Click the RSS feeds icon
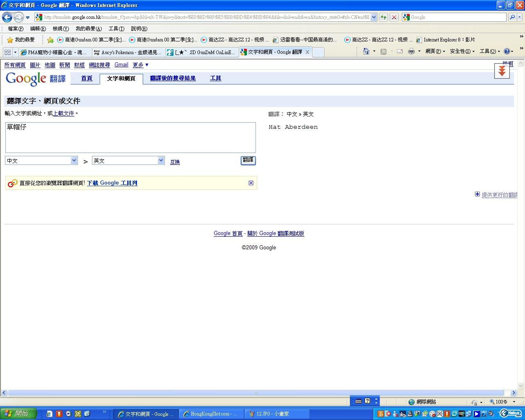The image size is (525, 420). pyautogui.click(x=383, y=51)
